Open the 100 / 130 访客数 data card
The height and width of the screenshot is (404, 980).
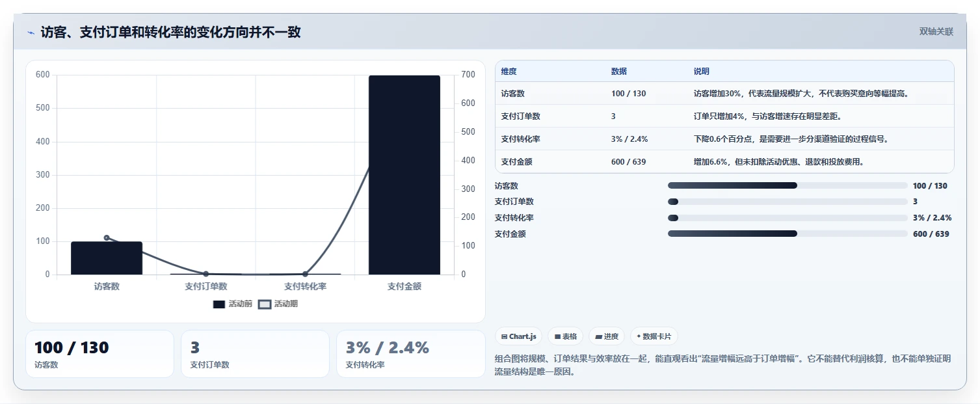(99, 354)
